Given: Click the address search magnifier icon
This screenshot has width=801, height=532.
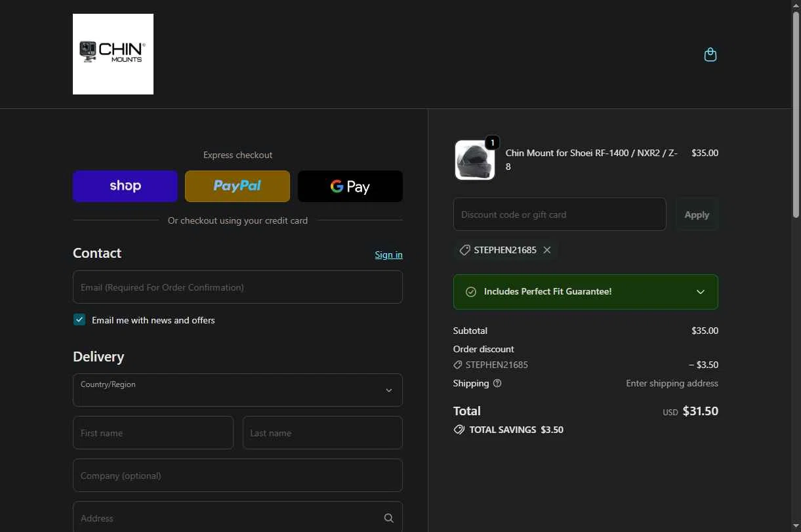Looking at the screenshot, I should (x=388, y=518).
